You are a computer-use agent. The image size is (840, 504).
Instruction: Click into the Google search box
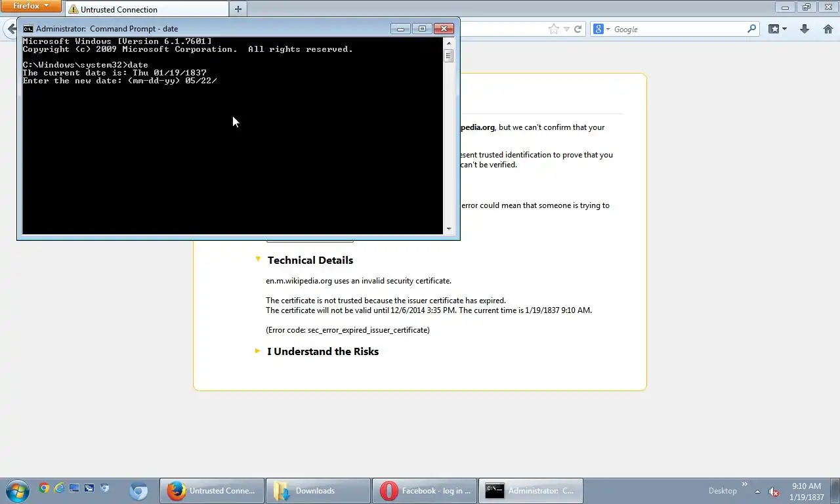[x=679, y=30]
